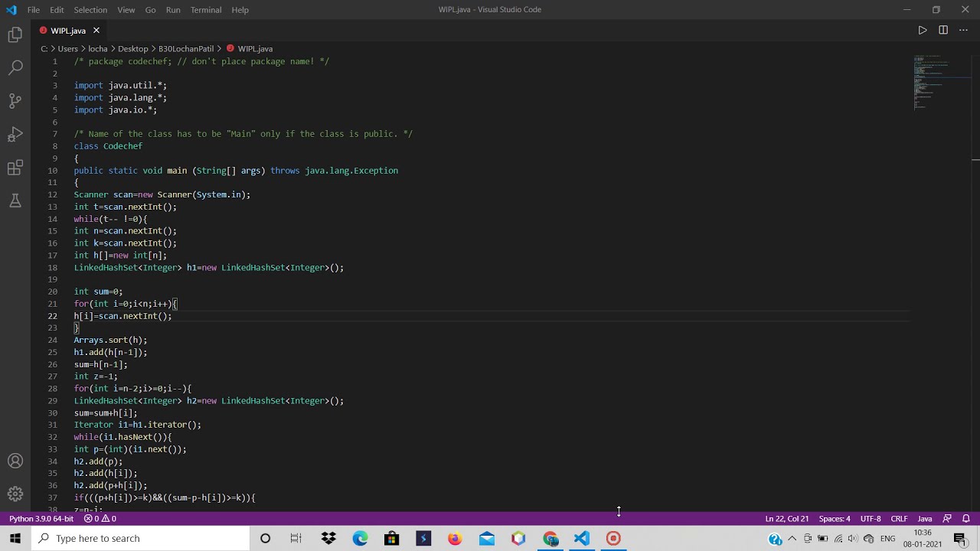Screen dimensions: 980x551
Task: Run the Java file with play button
Action: pos(923,31)
